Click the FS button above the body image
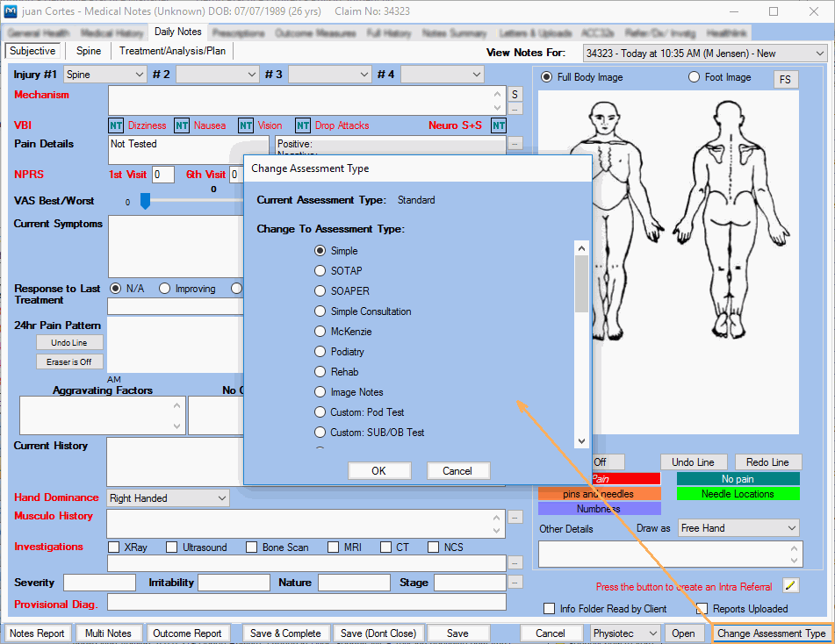 coord(785,80)
